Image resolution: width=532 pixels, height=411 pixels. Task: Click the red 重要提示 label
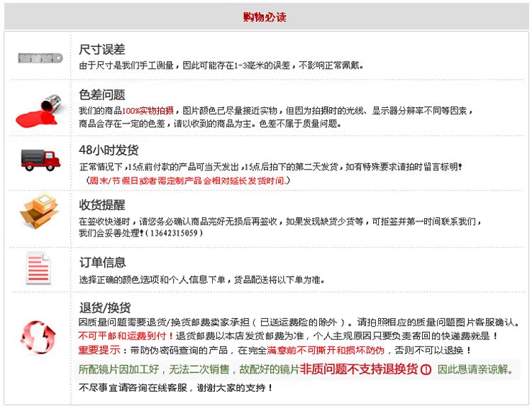point(99,350)
